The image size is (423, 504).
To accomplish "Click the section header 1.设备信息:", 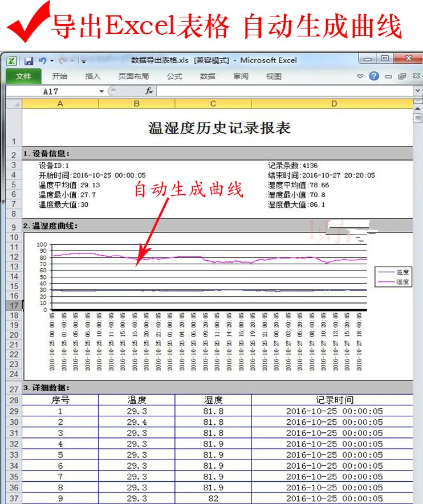I will point(46,154).
